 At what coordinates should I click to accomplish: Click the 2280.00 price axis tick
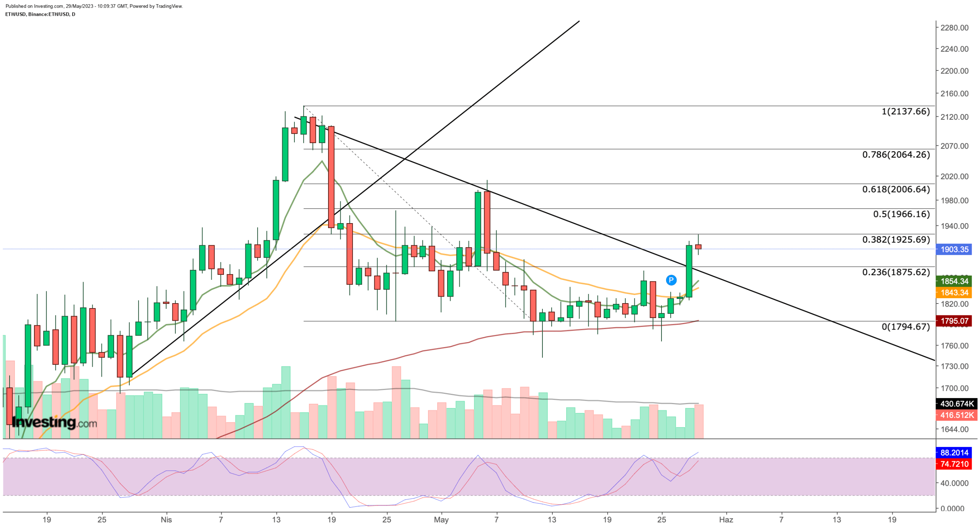(x=954, y=28)
